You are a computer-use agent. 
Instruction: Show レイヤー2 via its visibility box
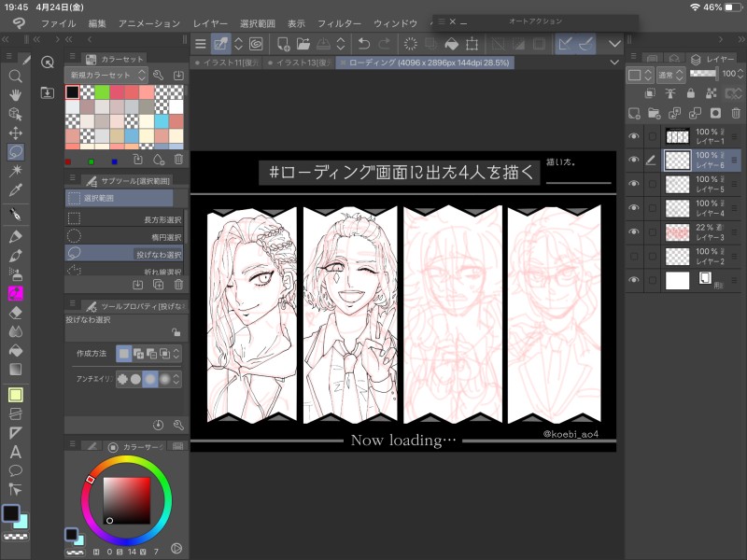pyautogui.click(x=634, y=256)
